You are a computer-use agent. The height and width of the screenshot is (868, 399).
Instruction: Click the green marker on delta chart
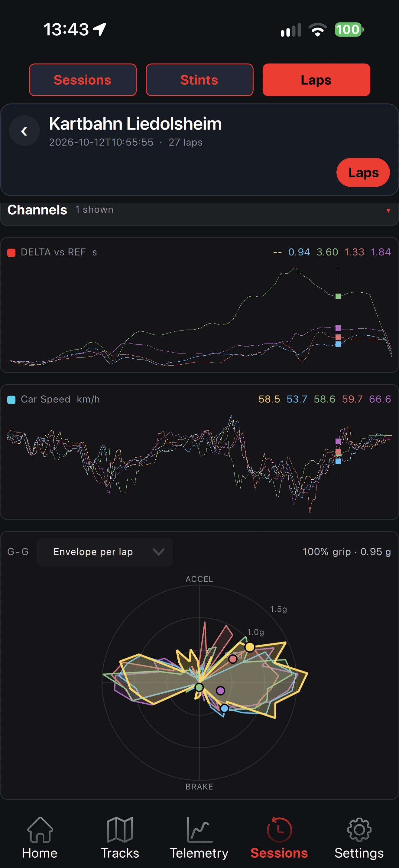pos(338,296)
